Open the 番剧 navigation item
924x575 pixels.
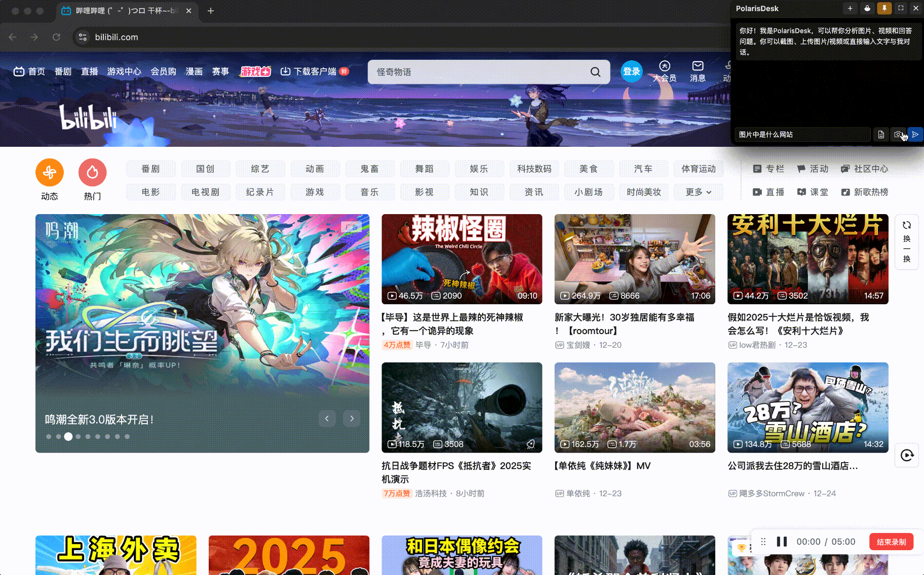[63, 72]
